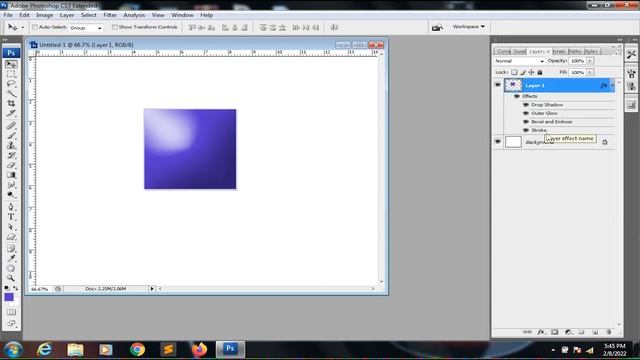Select the Zoom tool in toolbox
This screenshot has width=640, height=360.
(11, 278)
